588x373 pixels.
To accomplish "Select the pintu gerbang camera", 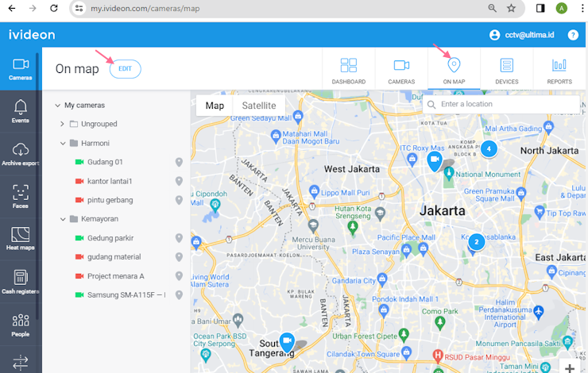I will pyautogui.click(x=110, y=200).
